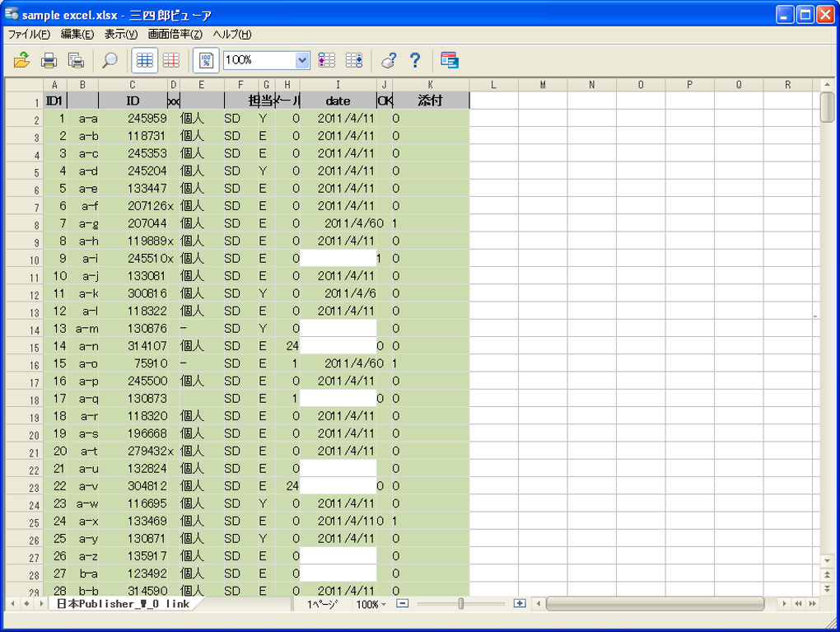Viewport: 840px width, 632px height.
Task: Click the date cell 2011/4/6
Action: 338,294
